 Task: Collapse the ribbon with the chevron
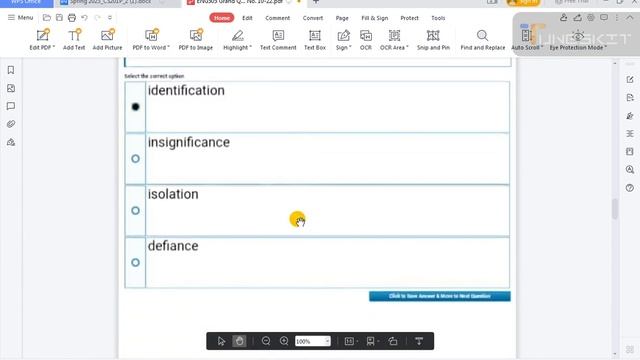click(630, 18)
